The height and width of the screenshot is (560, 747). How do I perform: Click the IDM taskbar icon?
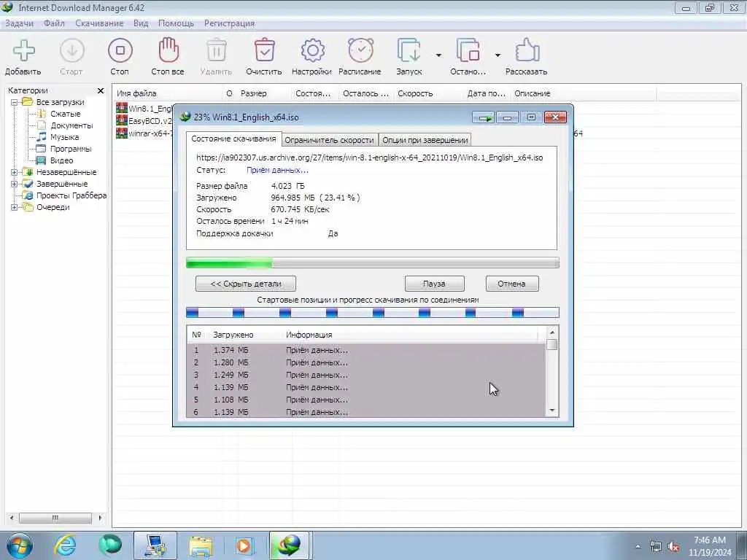(290, 545)
